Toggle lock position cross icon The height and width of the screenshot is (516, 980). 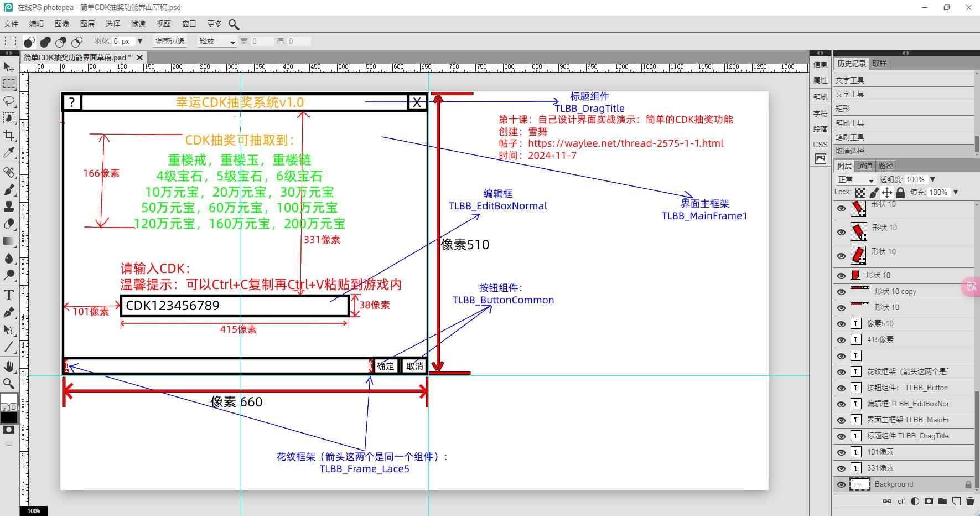coord(887,193)
